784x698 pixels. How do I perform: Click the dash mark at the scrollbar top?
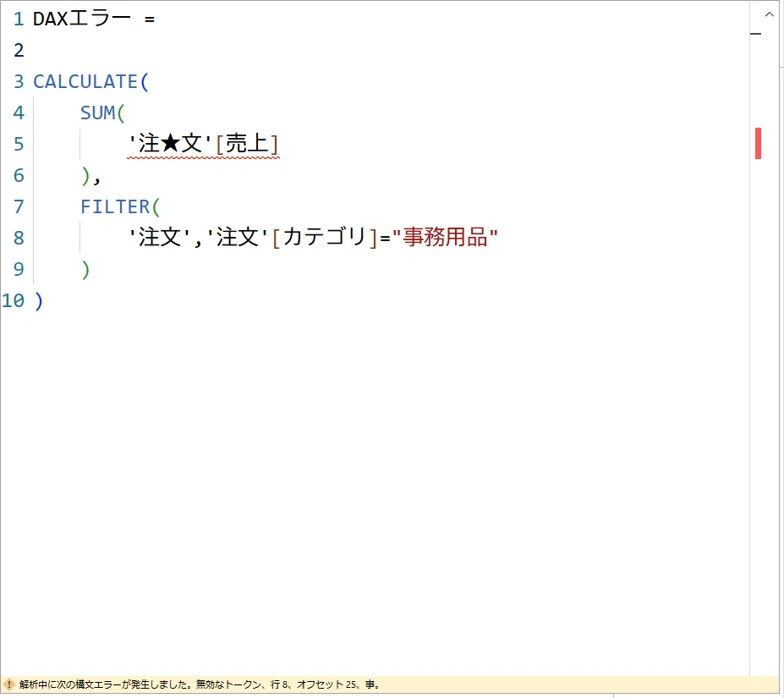click(755, 34)
